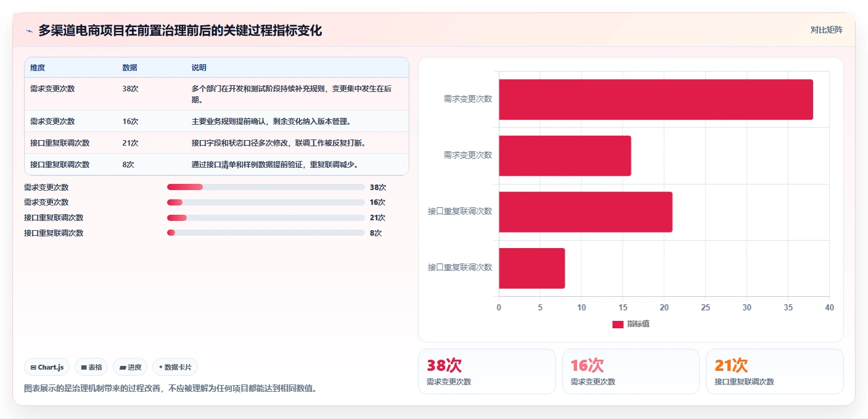Click the 38次 cell in the table
Viewport: 868px width, 419px height.
(x=130, y=88)
